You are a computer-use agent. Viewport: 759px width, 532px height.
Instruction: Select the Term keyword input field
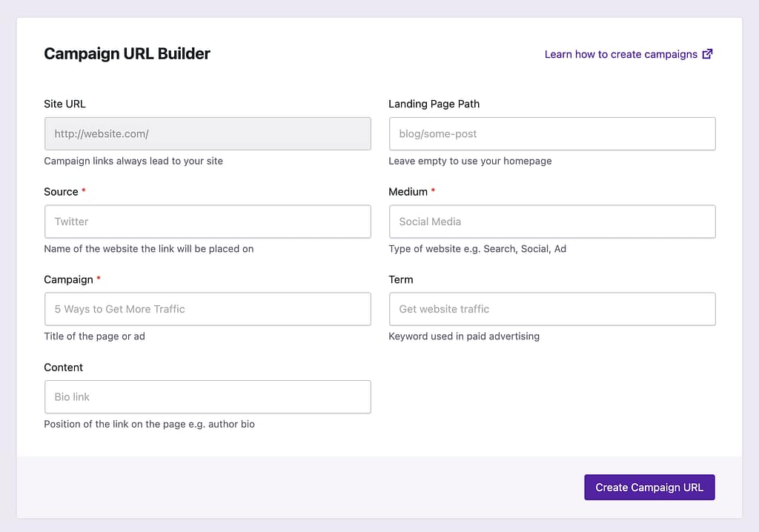click(x=551, y=309)
